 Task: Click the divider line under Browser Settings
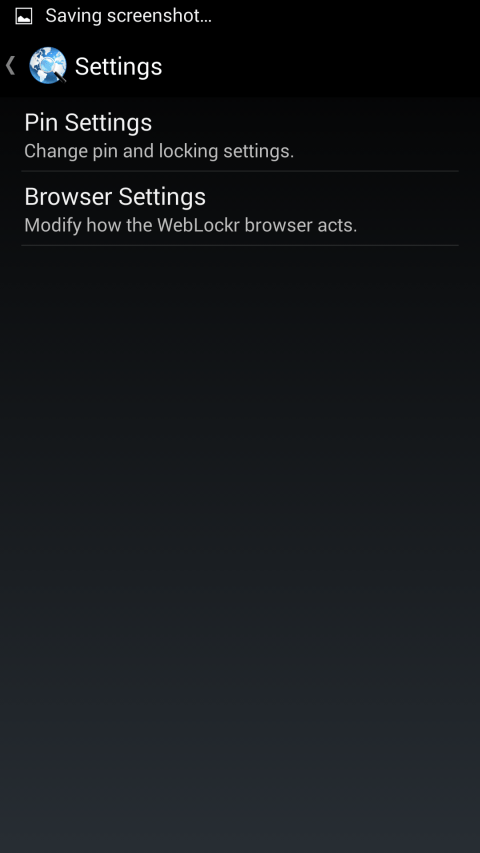[240, 245]
